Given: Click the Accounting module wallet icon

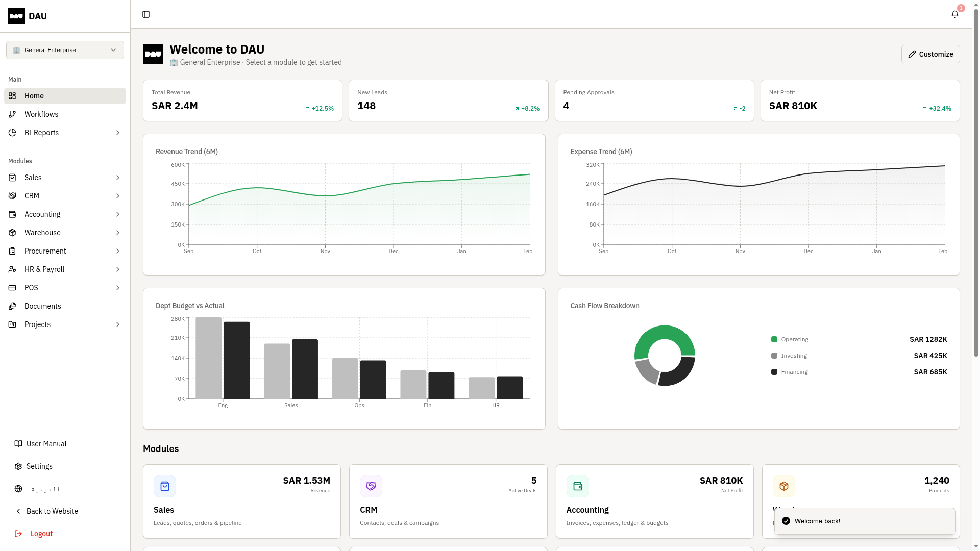Looking at the screenshot, I should point(578,486).
